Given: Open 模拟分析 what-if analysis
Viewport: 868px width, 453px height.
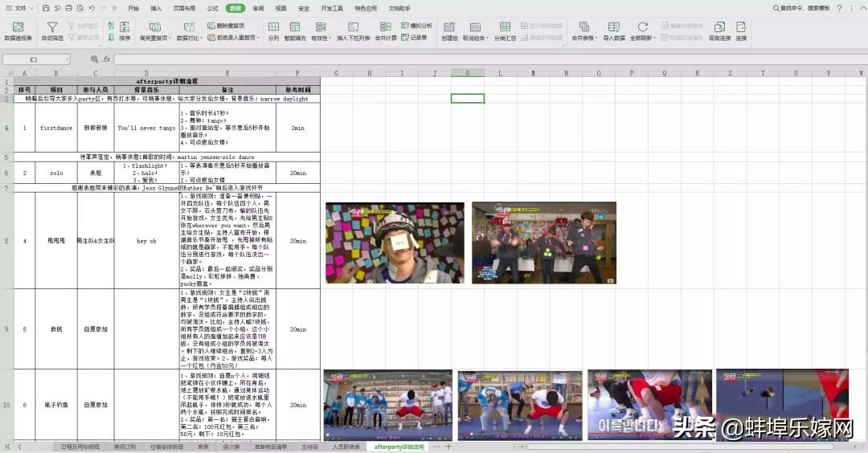Looking at the screenshot, I should 417,26.
